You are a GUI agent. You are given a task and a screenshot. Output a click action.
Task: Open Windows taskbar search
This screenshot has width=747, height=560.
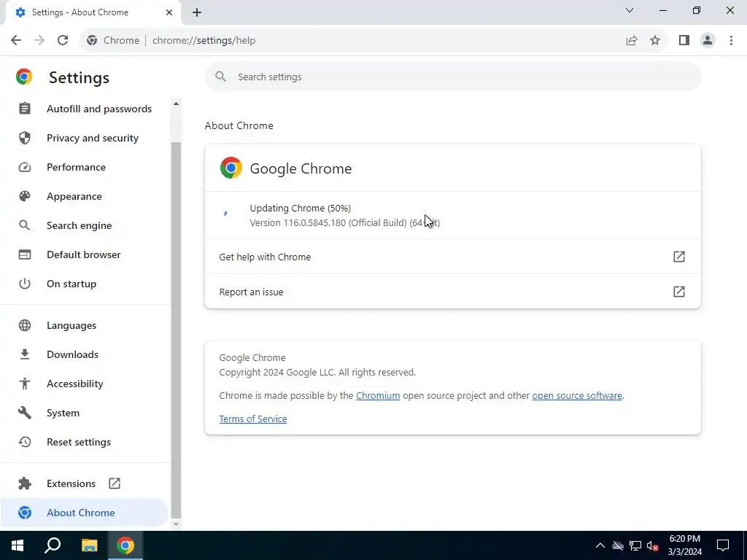53,545
